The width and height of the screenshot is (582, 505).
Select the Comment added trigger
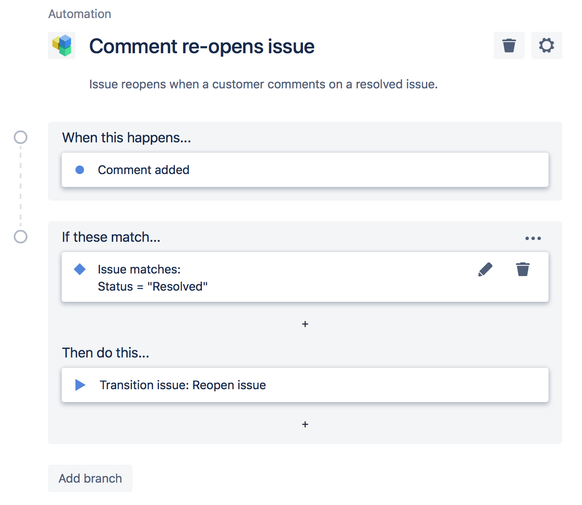305,170
